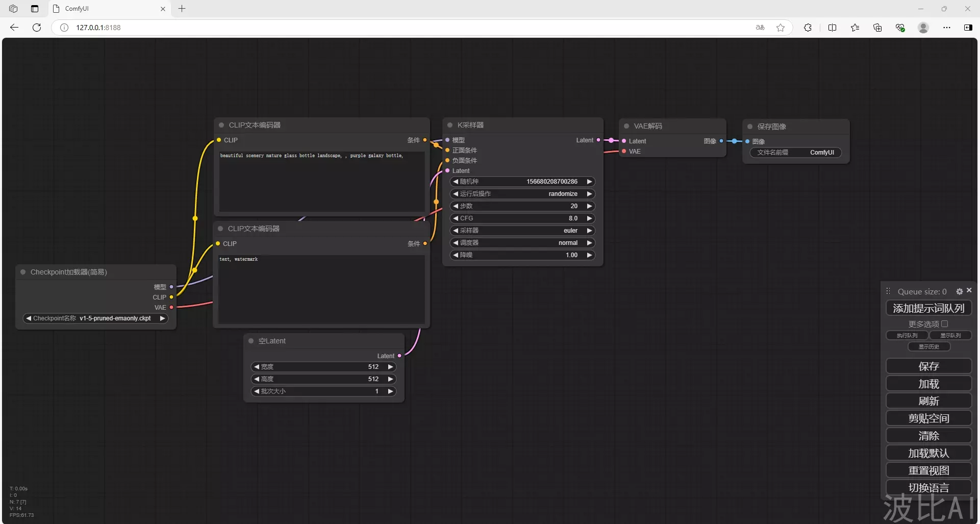Refresh the browser page

pyautogui.click(x=37, y=28)
